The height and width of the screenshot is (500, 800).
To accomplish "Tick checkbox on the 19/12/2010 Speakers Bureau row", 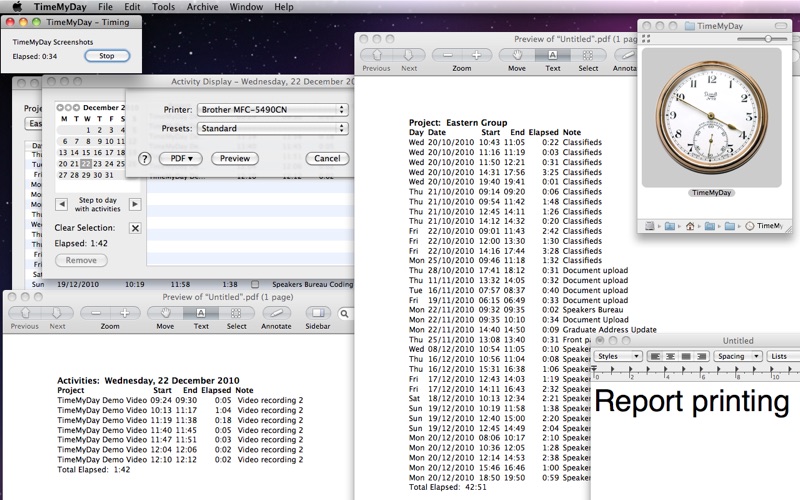I will [255, 284].
